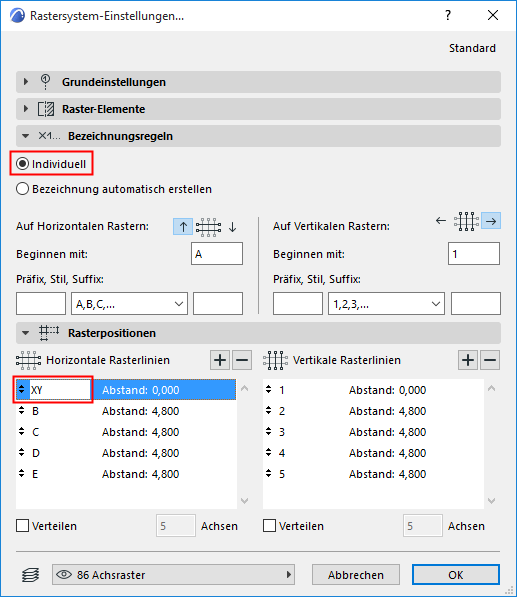Set vertical grid labeling direction rightward

coord(491,221)
